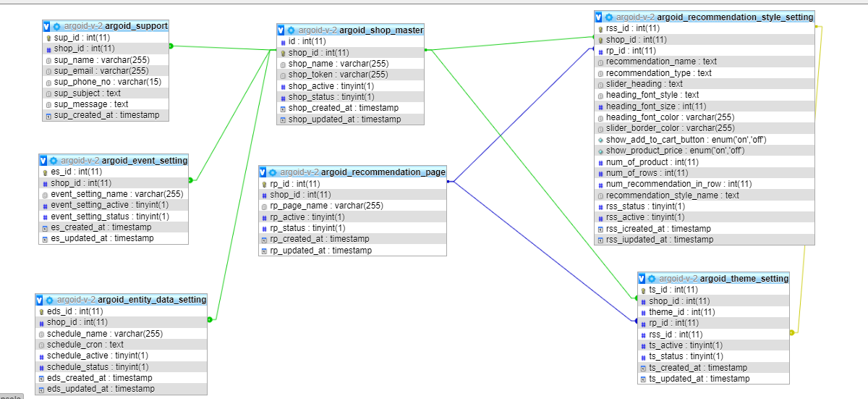Select the show_add_to_cart_button enum column
The image size is (868, 399).
(x=686, y=140)
